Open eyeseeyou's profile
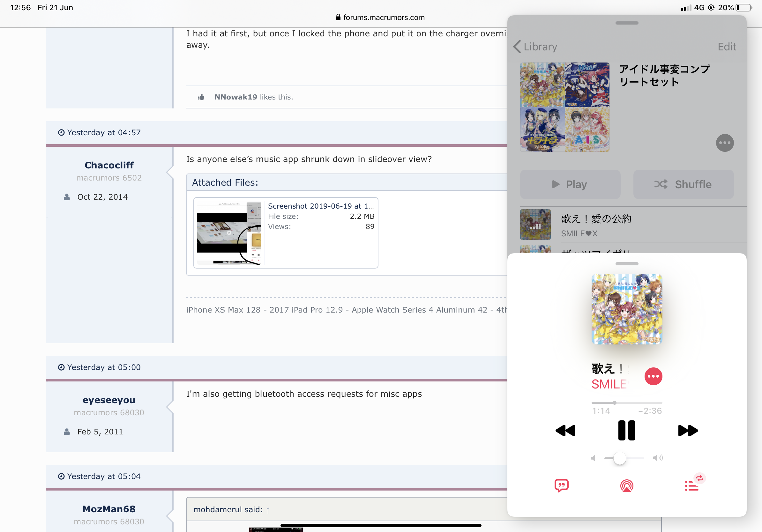This screenshot has width=762, height=532. coord(109,400)
